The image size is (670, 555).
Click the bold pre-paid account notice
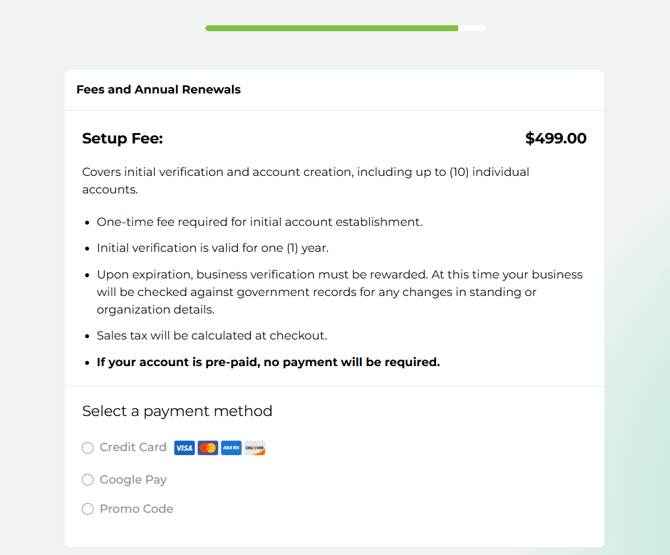(268, 362)
